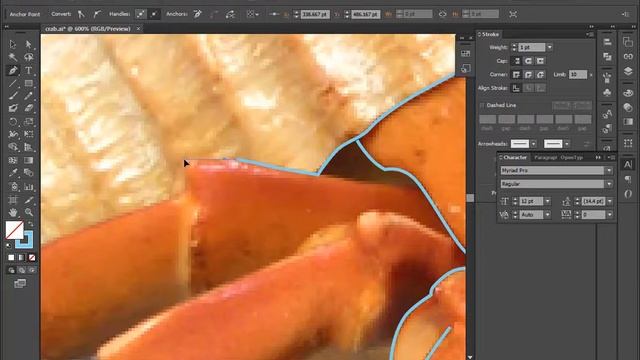Choose the Magic Wand tool
640x360 pixels.
tap(13, 57)
